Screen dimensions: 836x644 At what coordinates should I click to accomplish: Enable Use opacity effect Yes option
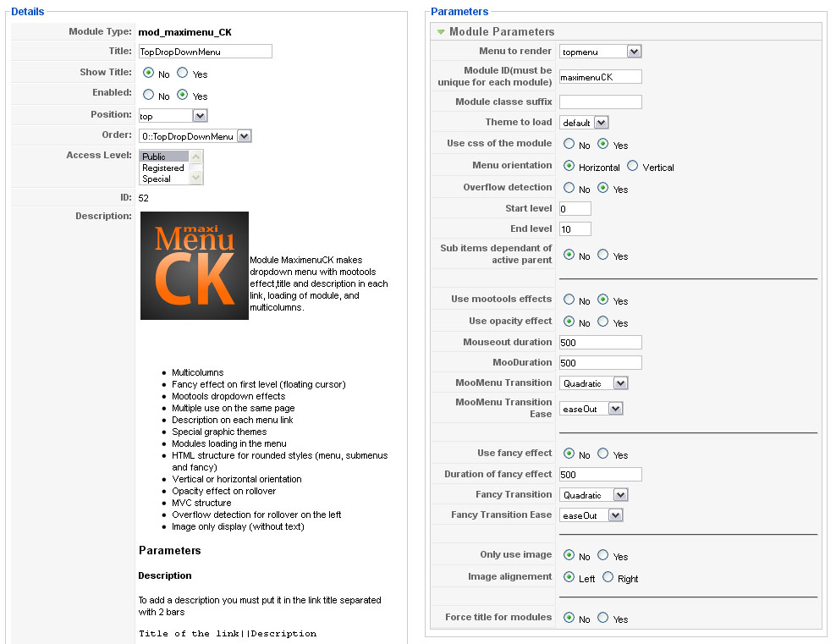click(602, 322)
